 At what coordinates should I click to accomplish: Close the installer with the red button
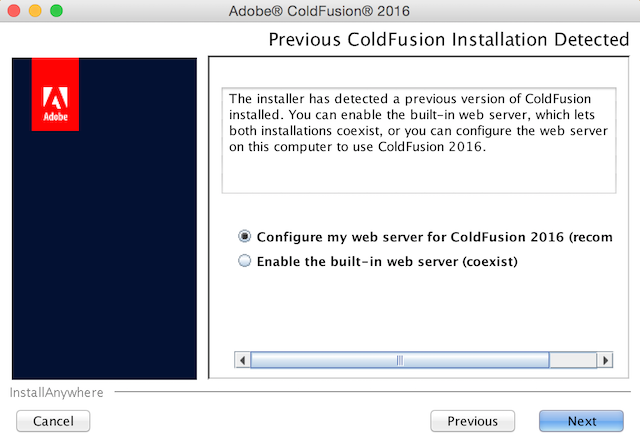click(14, 11)
